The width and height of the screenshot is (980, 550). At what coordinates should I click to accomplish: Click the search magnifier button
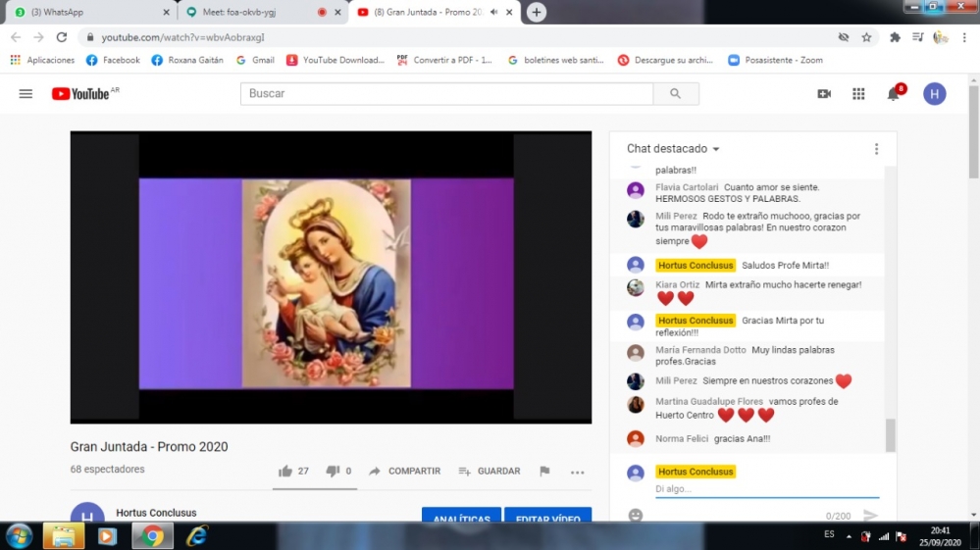coord(676,94)
